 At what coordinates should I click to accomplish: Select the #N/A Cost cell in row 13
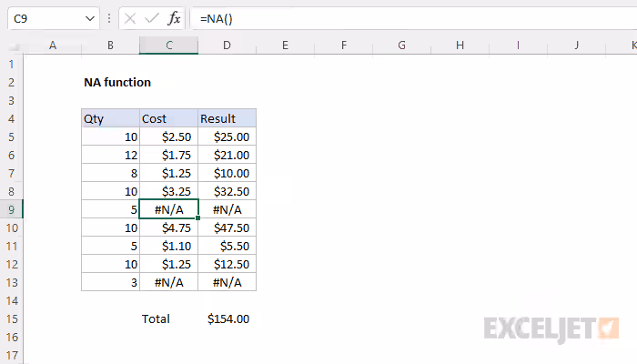pos(169,282)
